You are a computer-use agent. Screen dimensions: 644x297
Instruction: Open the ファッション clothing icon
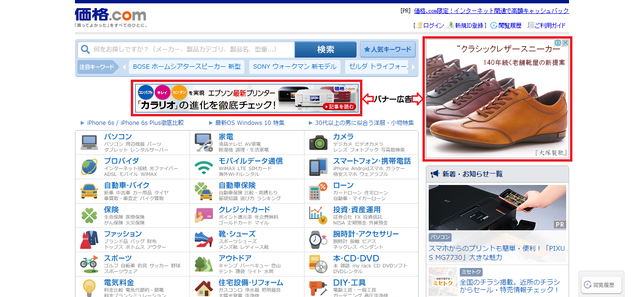(x=89, y=240)
